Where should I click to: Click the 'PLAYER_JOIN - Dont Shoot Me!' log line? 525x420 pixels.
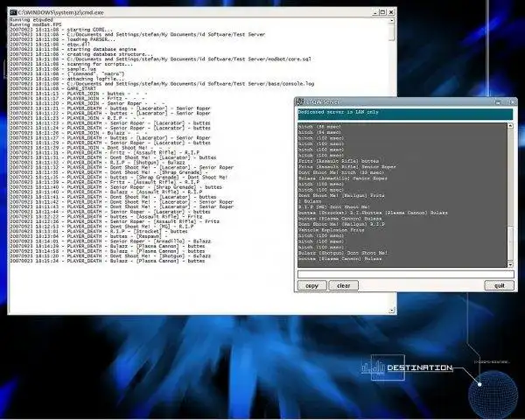(x=90, y=148)
